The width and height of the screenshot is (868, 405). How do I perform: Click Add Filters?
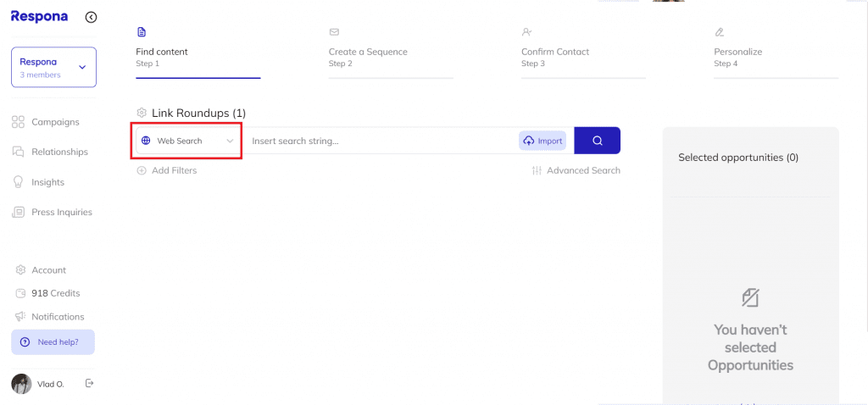click(167, 170)
